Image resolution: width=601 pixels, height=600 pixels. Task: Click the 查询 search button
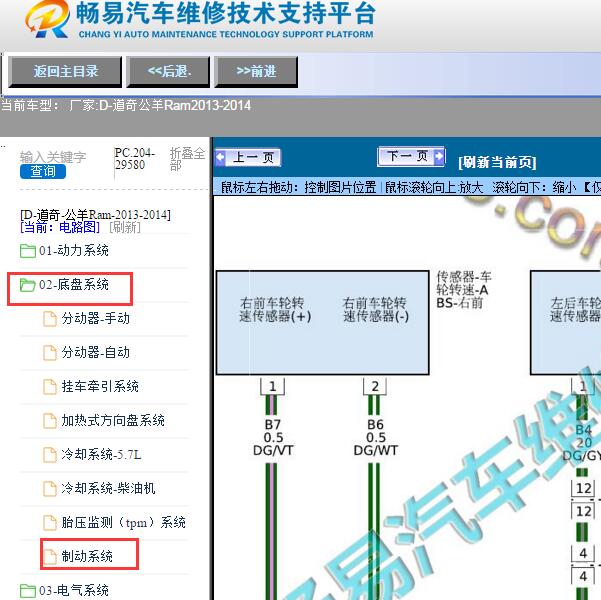(43, 171)
